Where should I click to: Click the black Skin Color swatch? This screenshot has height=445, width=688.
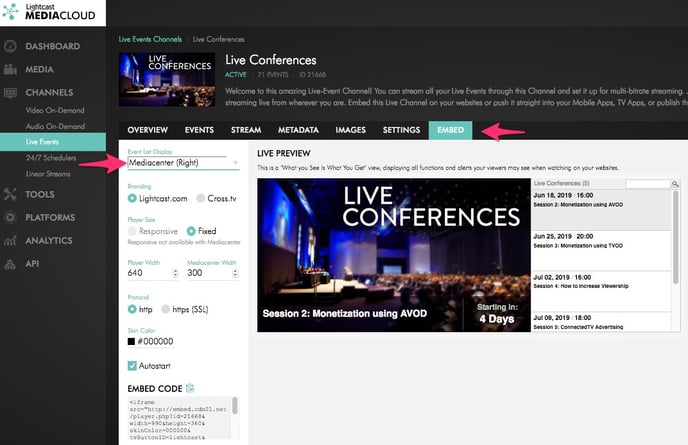pyautogui.click(x=132, y=343)
